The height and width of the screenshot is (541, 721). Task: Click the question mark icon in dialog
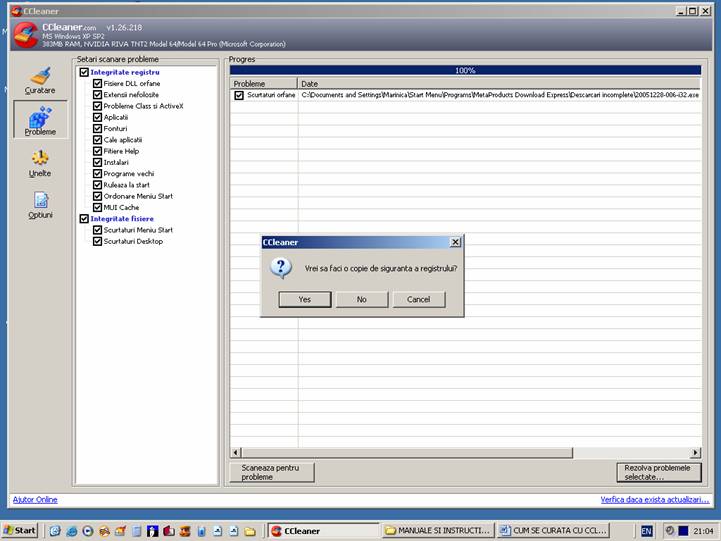(283, 268)
